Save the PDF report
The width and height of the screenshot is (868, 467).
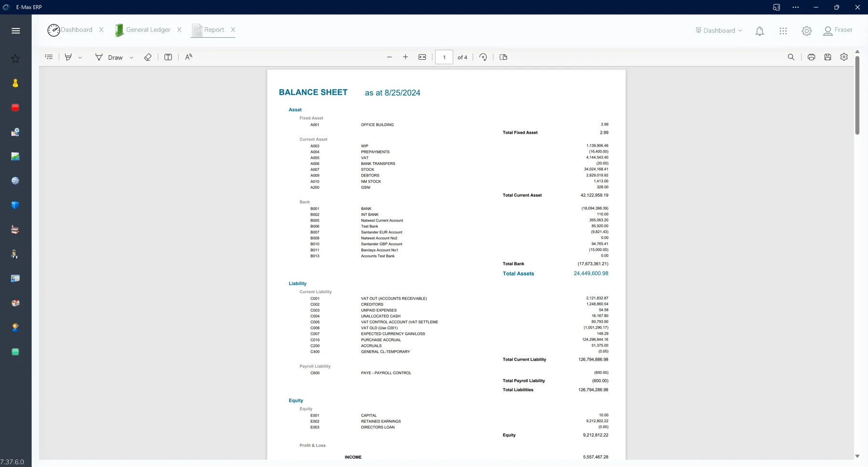click(827, 57)
